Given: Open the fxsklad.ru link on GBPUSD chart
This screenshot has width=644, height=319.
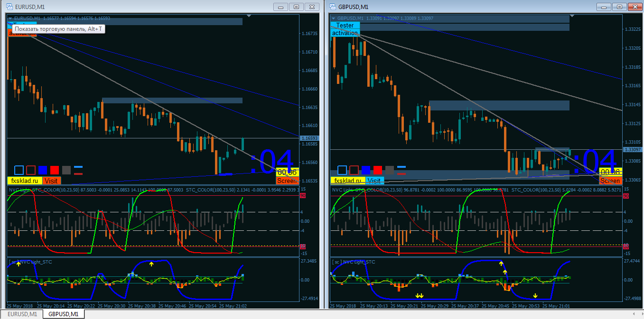Looking at the screenshot, I should (348, 181).
